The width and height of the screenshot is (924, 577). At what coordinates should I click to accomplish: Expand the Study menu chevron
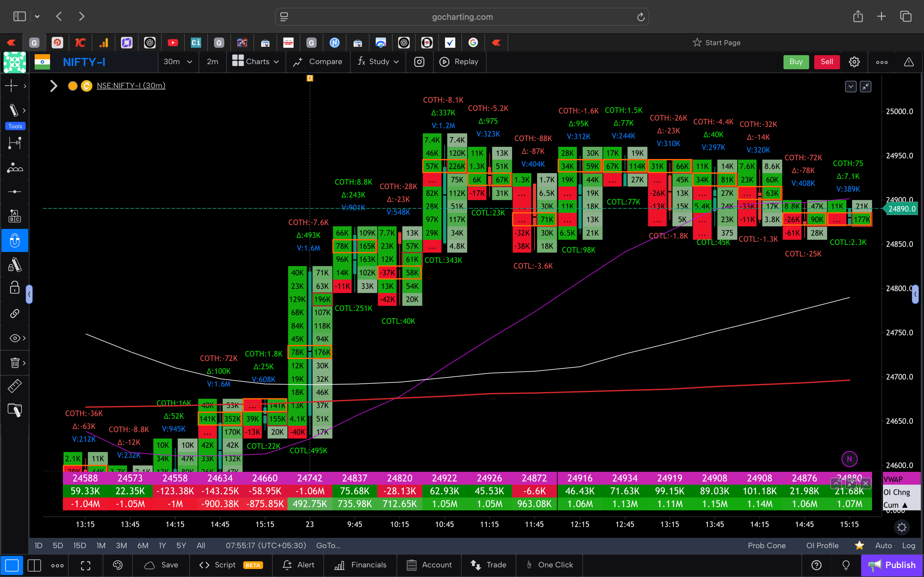[x=396, y=62]
